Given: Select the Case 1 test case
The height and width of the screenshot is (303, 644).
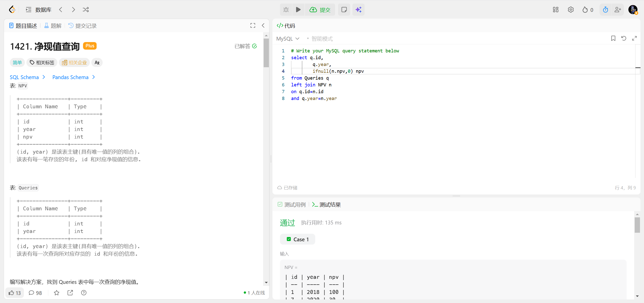Looking at the screenshot, I should coord(298,239).
